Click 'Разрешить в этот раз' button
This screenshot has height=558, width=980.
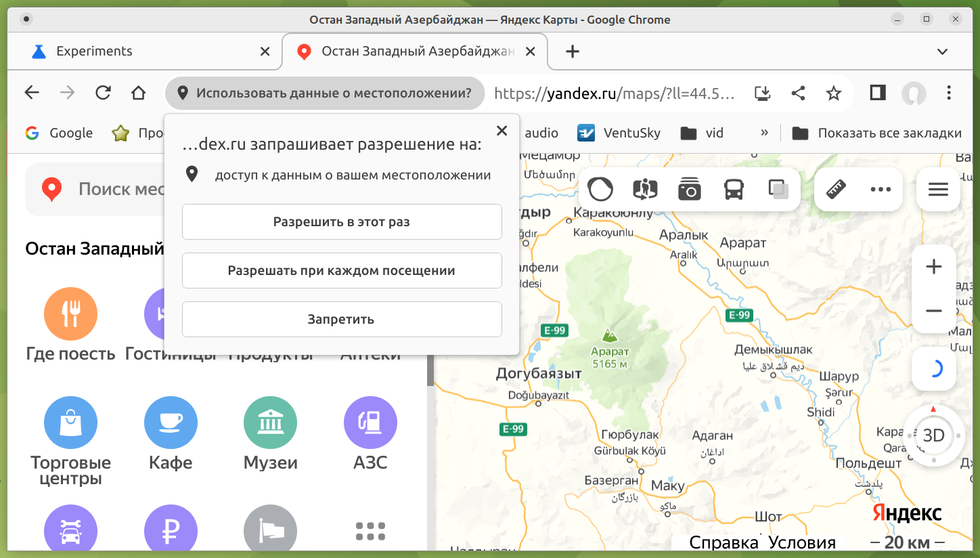[x=342, y=221]
